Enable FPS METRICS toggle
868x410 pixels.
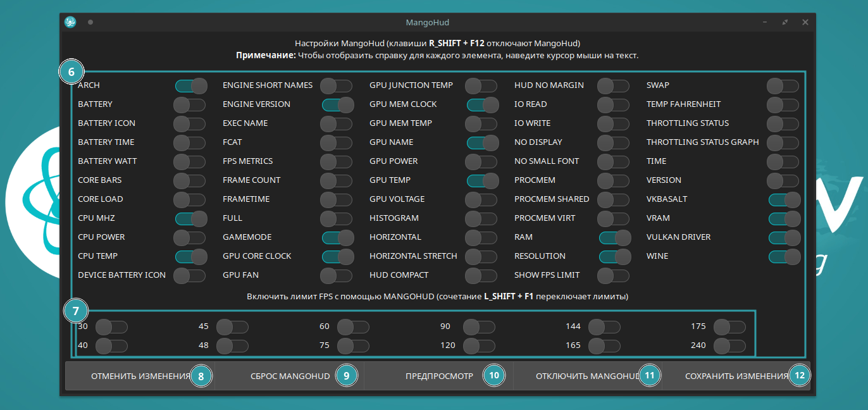click(337, 161)
